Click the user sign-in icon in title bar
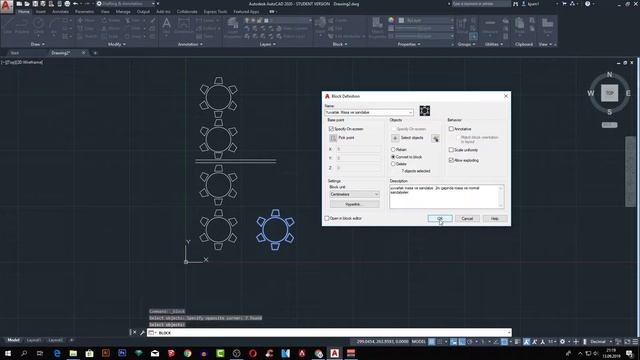Image resolution: width=640 pixels, height=360 pixels. 524,4
